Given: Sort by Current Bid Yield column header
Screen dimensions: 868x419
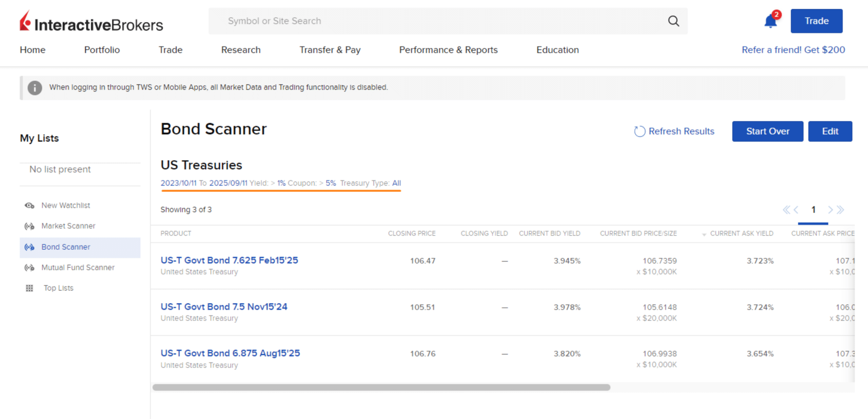Looking at the screenshot, I should (x=550, y=234).
